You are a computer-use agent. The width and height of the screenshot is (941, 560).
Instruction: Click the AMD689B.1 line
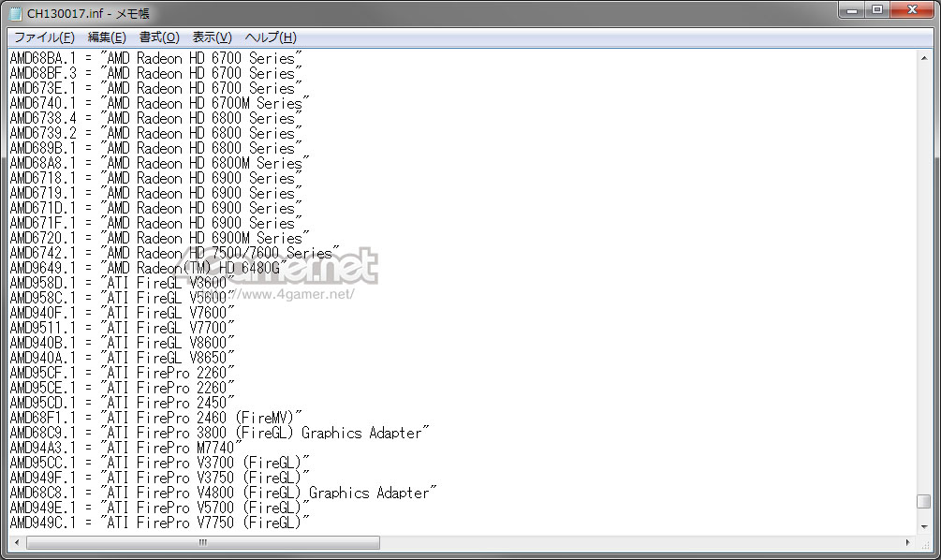pos(155,148)
